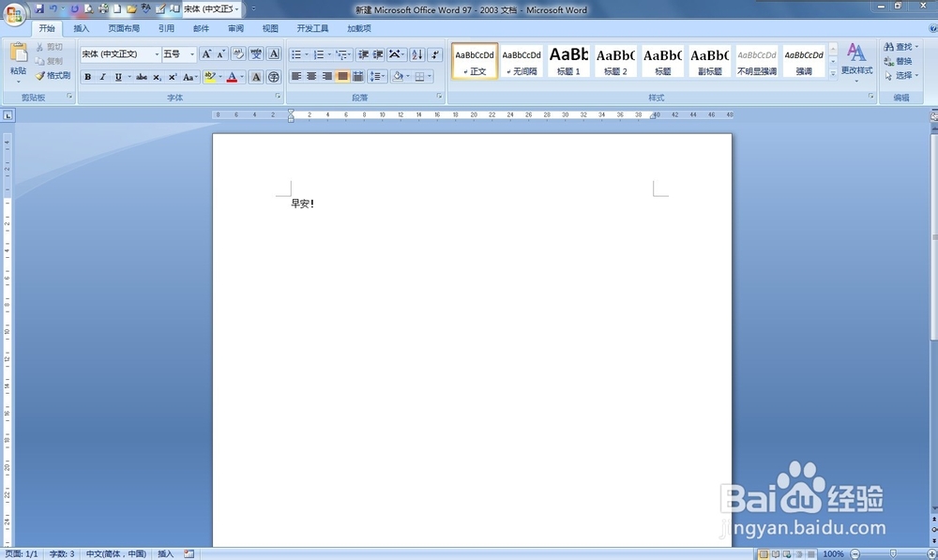Viewport: 938px width, 560px height.
Task: Apply 副标题 style
Action: pos(709,61)
